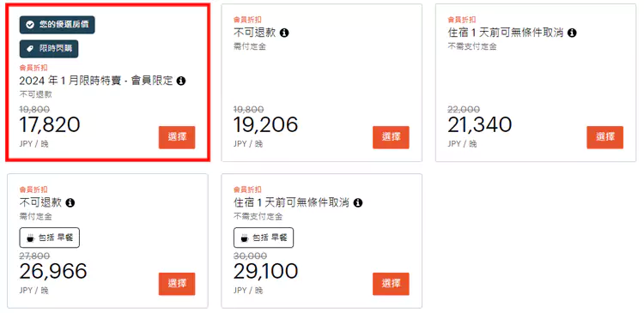Click the 限時閃購 badge

[x=49, y=49]
